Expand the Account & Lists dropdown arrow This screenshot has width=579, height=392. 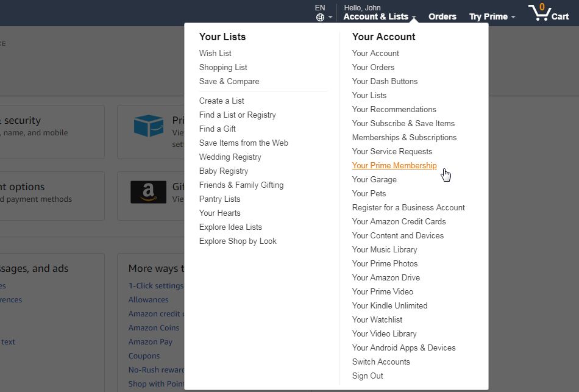click(414, 18)
